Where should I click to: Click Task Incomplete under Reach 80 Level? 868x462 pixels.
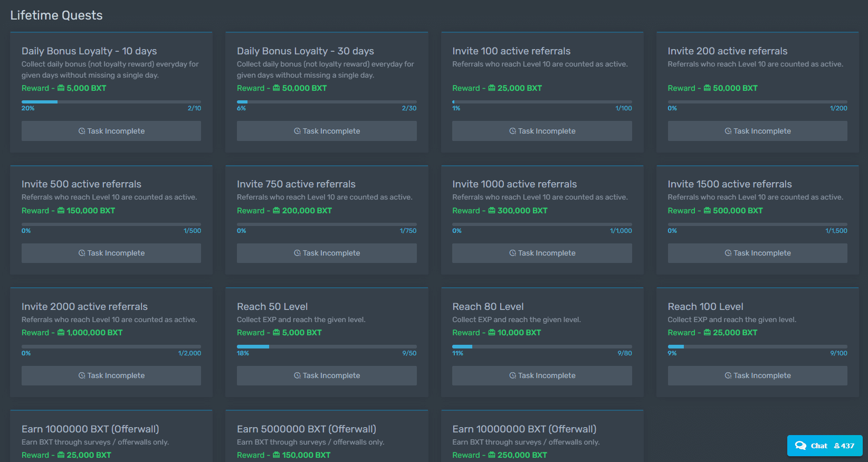[x=542, y=375]
